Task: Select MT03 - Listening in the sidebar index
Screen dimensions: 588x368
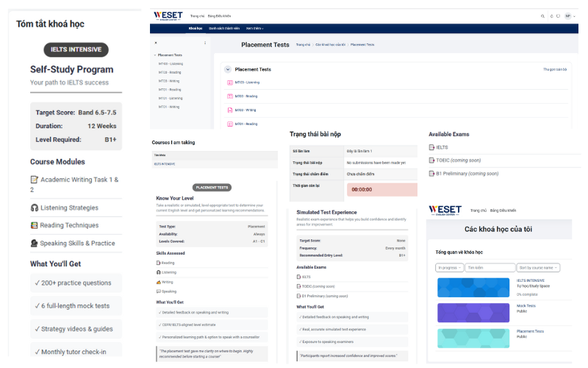Action: 171,64
